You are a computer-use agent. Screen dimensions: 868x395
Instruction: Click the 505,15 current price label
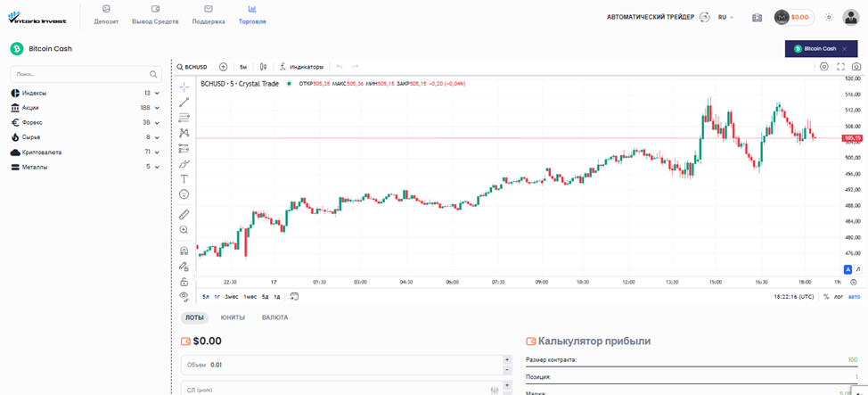[851, 138]
